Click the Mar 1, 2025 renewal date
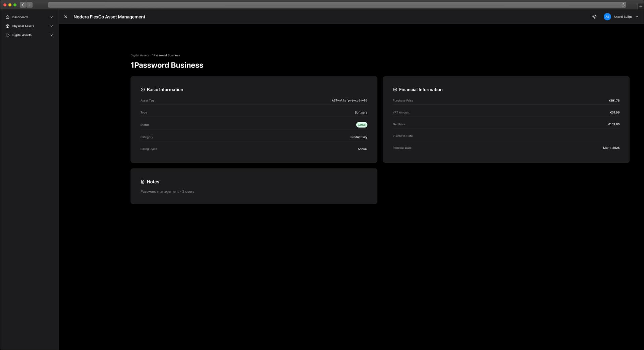Viewport: 644px width, 350px height. tap(611, 148)
